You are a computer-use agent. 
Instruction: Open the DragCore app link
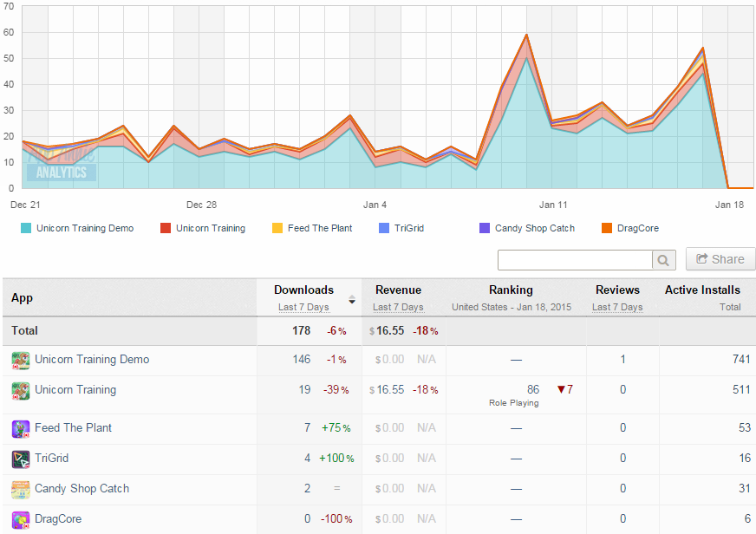pos(58,519)
